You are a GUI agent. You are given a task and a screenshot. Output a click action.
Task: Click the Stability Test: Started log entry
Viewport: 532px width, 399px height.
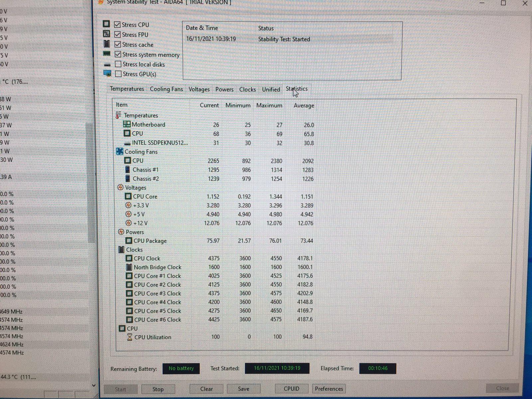coord(284,39)
